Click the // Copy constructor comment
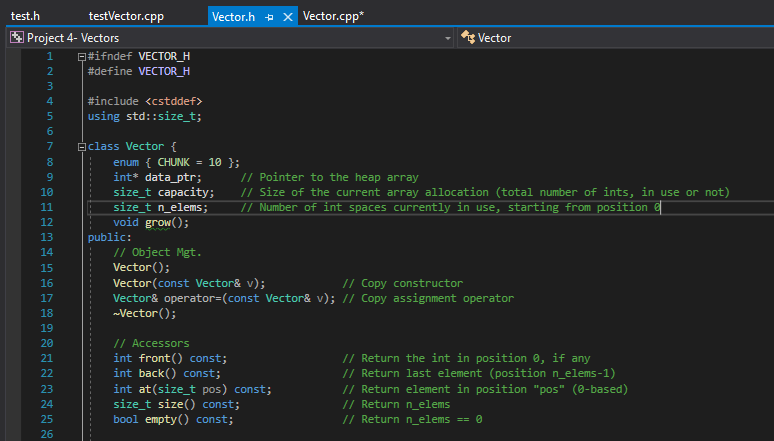774x441 pixels. click(x=403, y=283)
